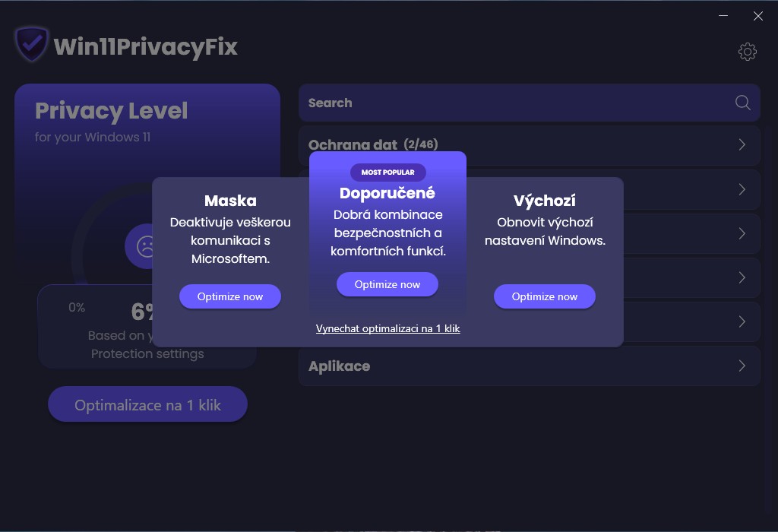Expand the Ochrana dat chevron arrow
The image size is (778, 532).
(742, 144)
